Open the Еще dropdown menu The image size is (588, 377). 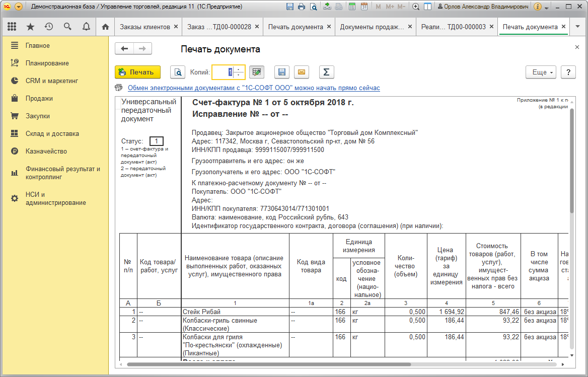[x=541, y=72]
